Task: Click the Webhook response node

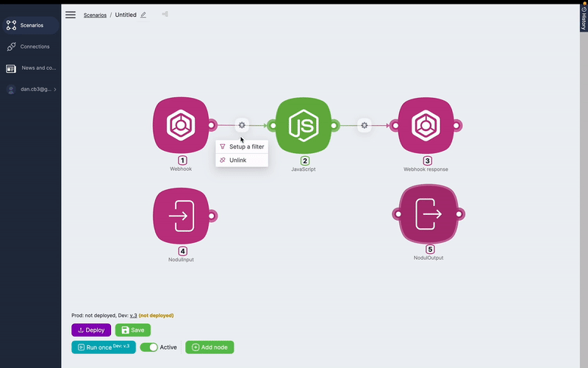Action: 426,125
